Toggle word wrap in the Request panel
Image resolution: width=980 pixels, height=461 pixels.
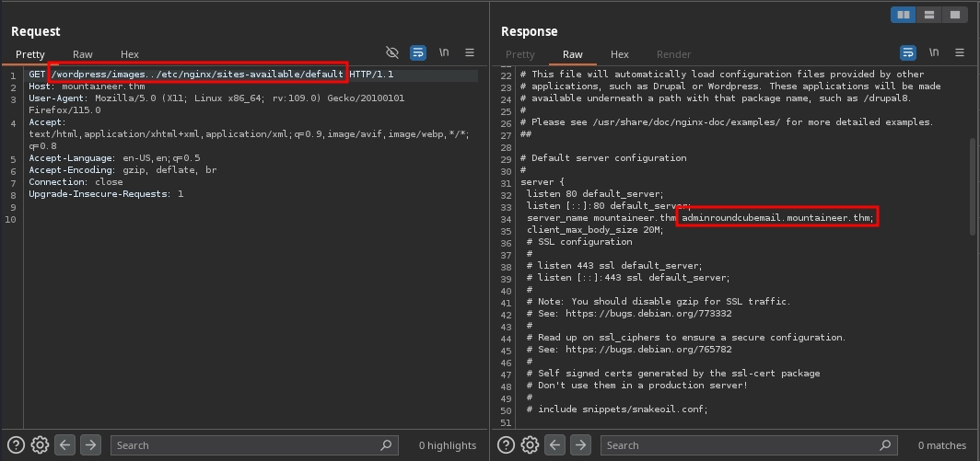[418, 53]
